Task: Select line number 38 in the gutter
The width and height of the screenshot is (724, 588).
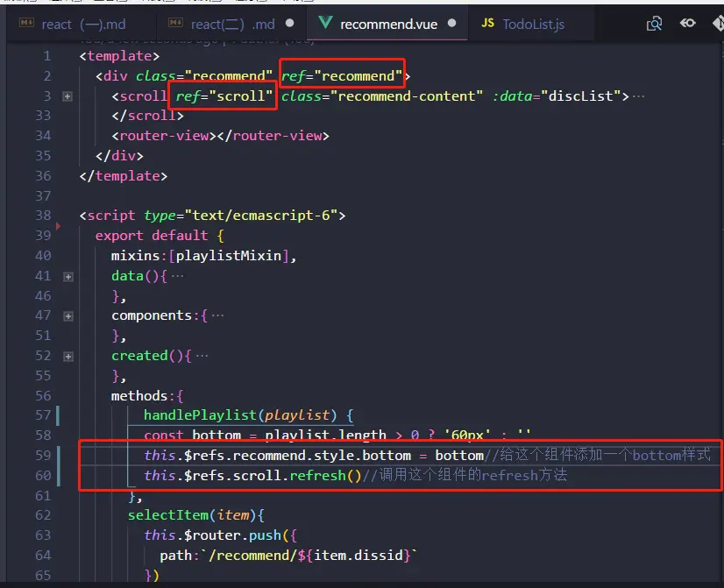Action: pyautogui.click(x=43, y=215)
